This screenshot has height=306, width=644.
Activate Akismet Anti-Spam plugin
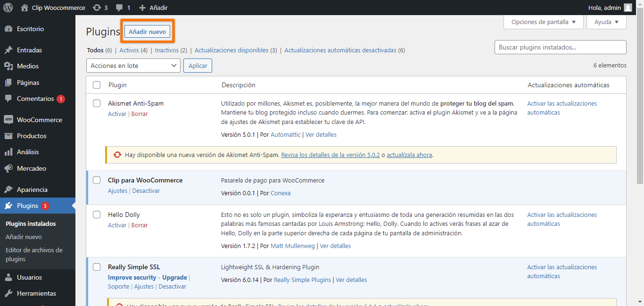[117, 114]
